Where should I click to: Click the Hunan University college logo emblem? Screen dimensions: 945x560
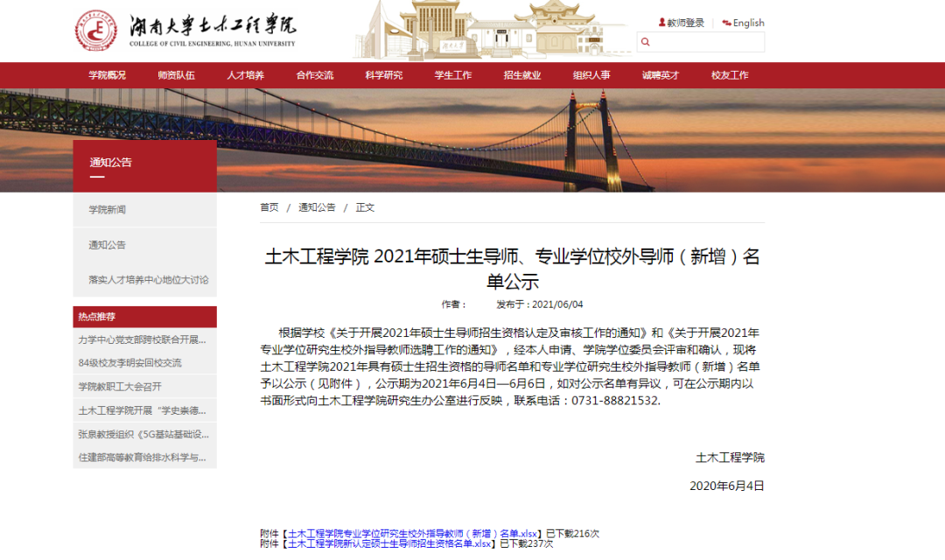click(x=96, y=30)
